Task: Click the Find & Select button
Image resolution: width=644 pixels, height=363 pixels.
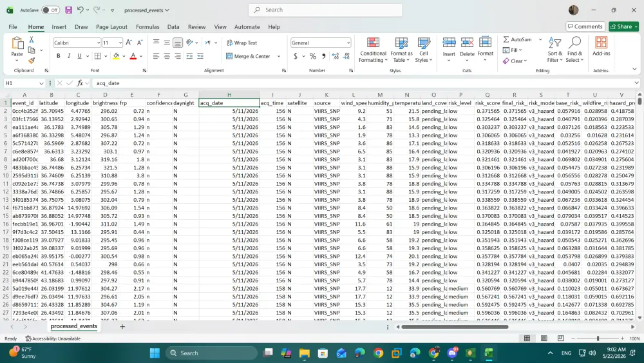Action: pos(574,50)
